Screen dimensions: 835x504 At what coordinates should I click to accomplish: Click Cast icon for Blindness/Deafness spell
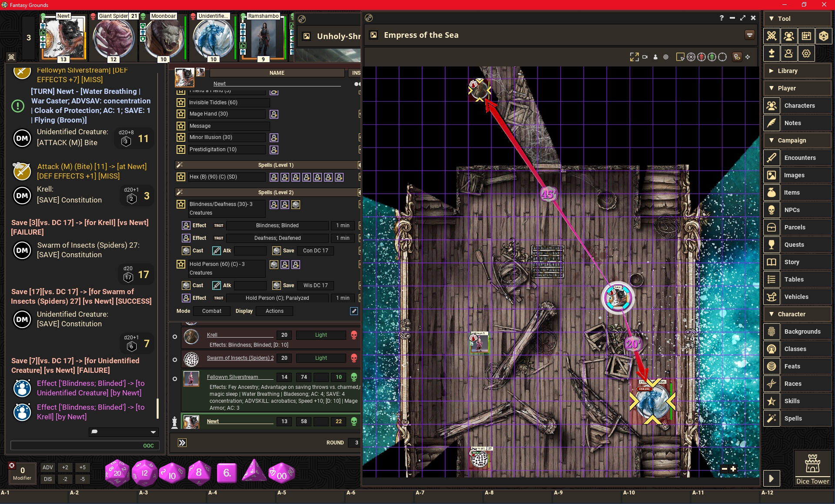point(186,251)
